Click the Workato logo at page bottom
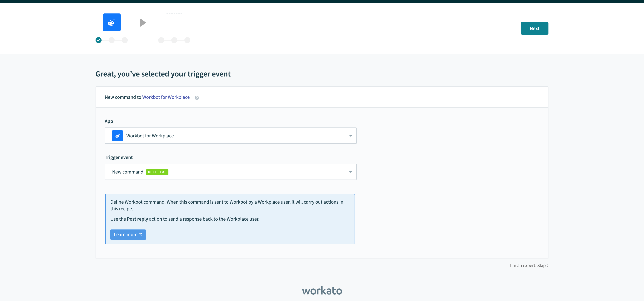The width and height of the screenshot is (644, 301). (x=322, y=291)
